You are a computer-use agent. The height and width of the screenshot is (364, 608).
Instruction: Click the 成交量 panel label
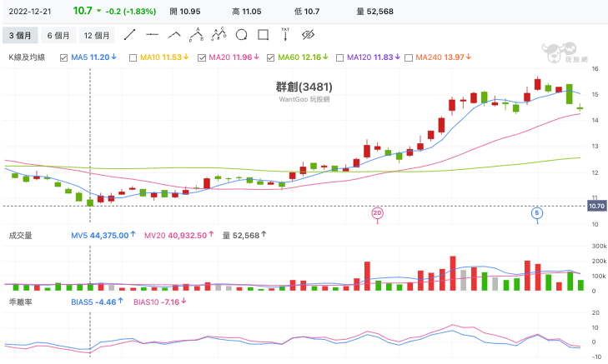[x=20, y=236]
